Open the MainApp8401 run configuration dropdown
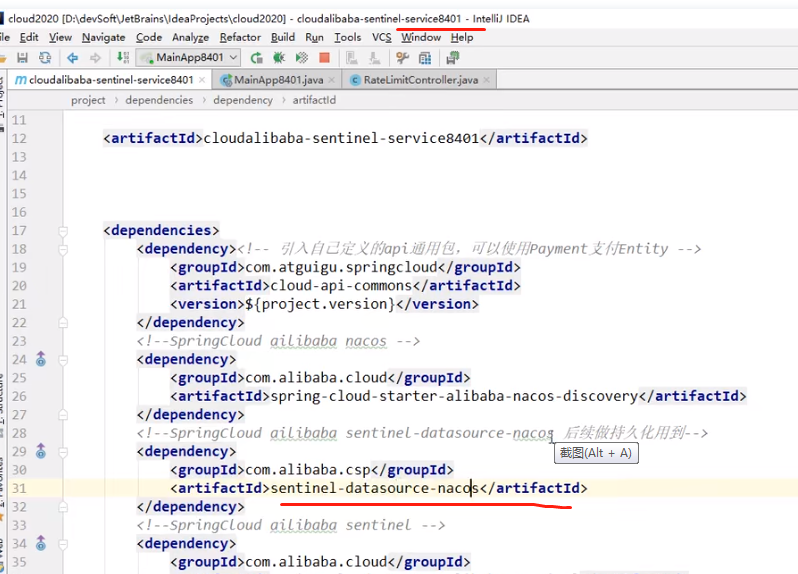 [x=188, y=58]
